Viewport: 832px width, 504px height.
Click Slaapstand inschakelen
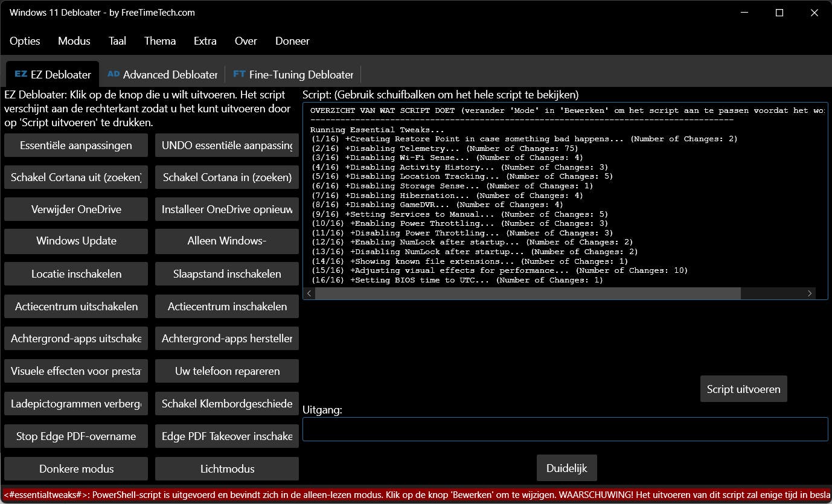(227, 274)
